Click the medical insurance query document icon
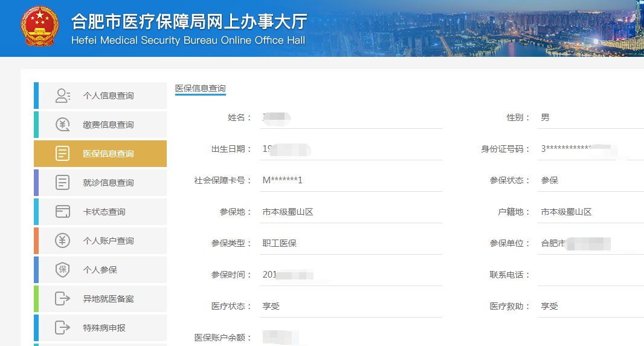This screenshot has width=644, height=346. [63, 154]
